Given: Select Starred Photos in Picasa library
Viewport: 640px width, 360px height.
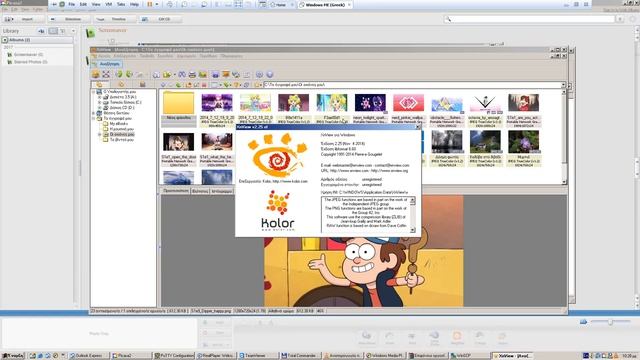Looking at the screenshot, I should point(31,62).
